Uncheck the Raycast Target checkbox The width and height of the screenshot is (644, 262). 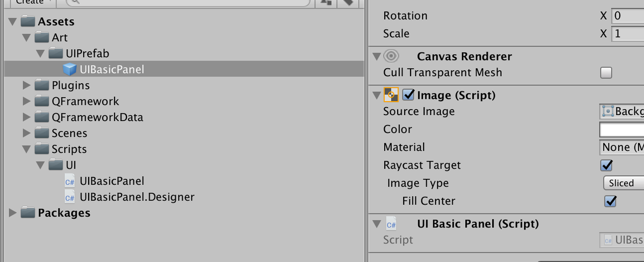coord(606,165)
